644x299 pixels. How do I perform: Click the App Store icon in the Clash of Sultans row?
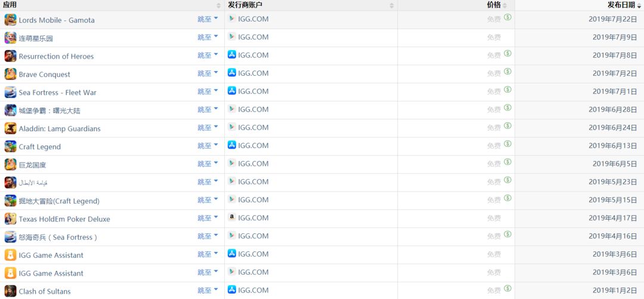click(x=232, y=290)
